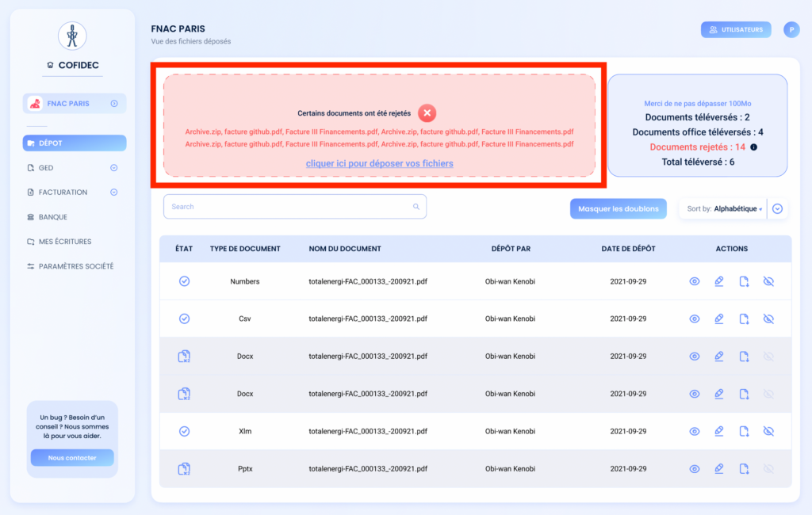The width and height of the screenshot is (812, 515).
Task: Focus the Search input field
Action: (295, 207)
